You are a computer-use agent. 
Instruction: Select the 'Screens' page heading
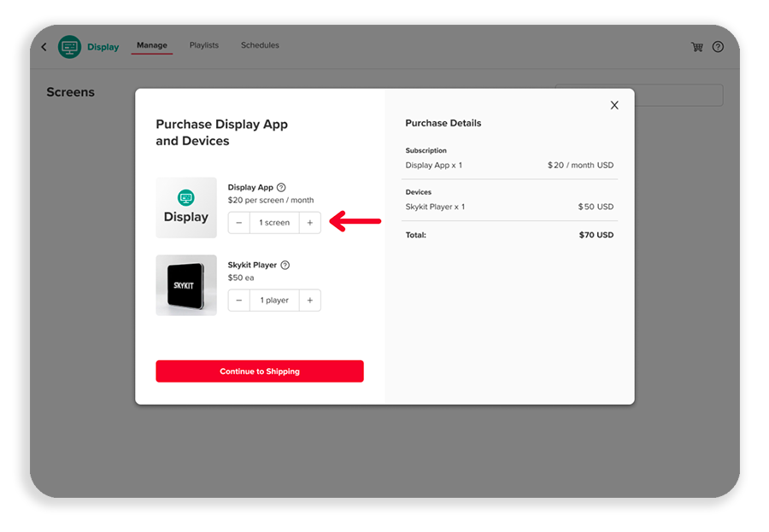[71, 92]
